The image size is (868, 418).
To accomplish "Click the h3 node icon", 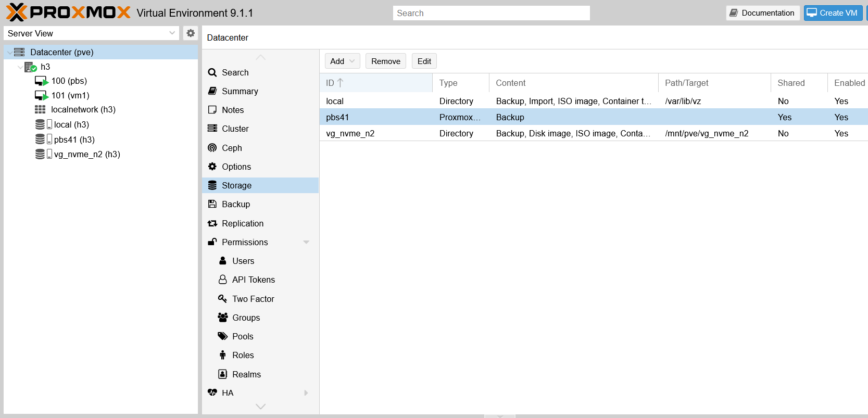I will pyautogui.click(x=31, y=67).
